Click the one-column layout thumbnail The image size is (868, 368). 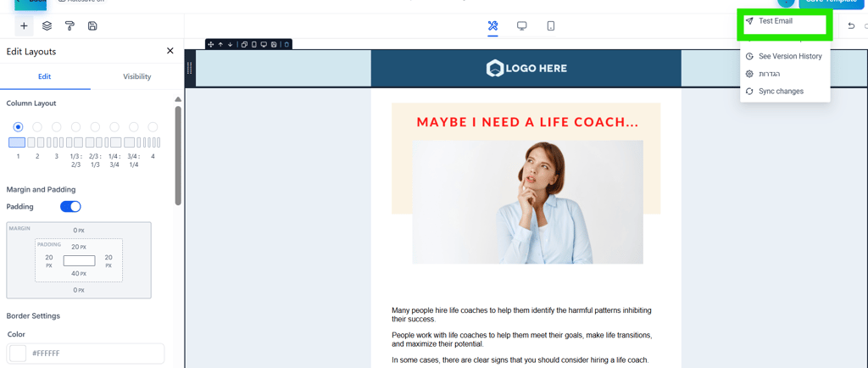coord(17,142)
